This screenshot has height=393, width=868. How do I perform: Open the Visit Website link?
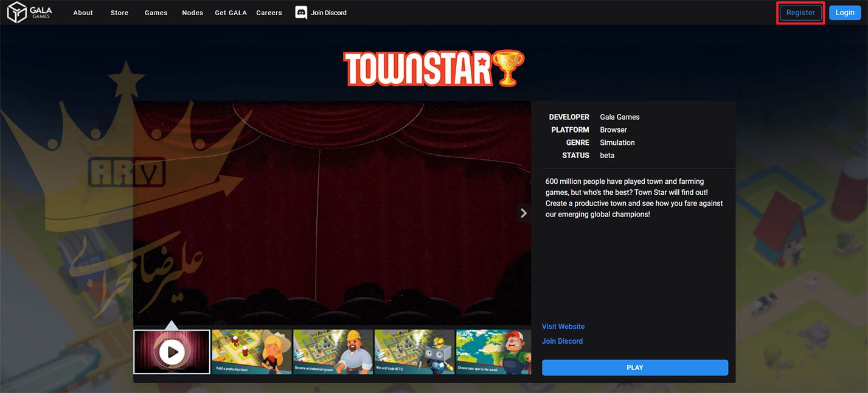563,327
